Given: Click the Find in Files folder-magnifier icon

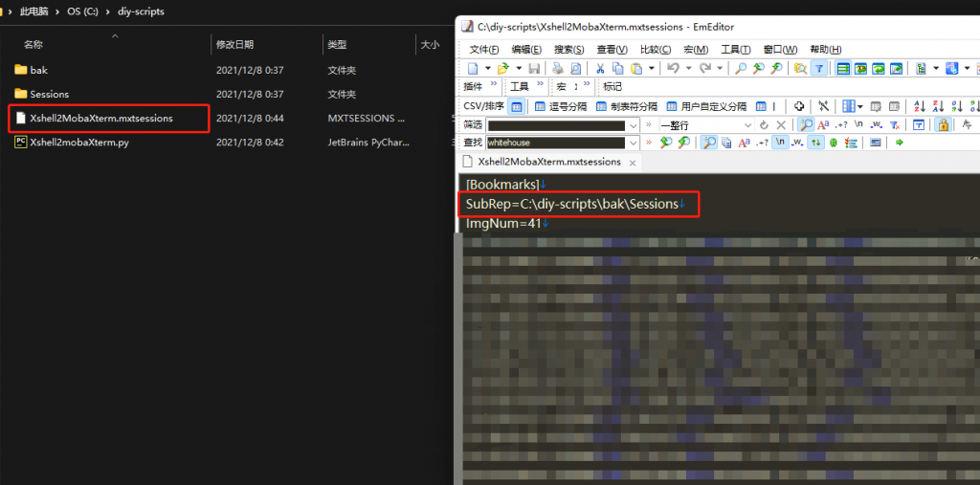Looking at the screenshot, I should pyautogui.click(x=801, y=68).
